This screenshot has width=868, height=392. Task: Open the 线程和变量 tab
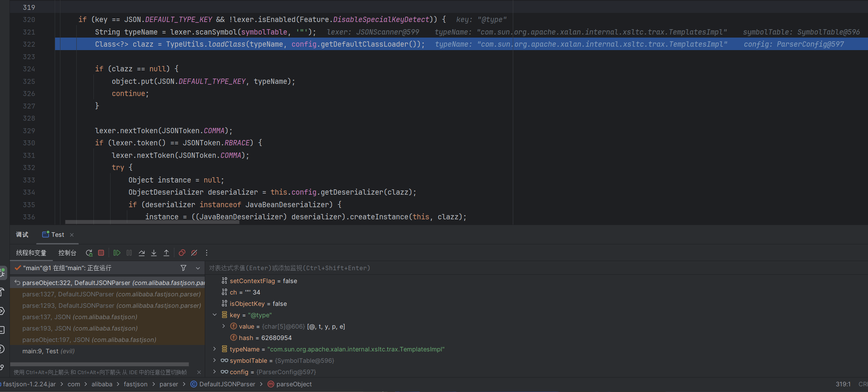point(31,253)
